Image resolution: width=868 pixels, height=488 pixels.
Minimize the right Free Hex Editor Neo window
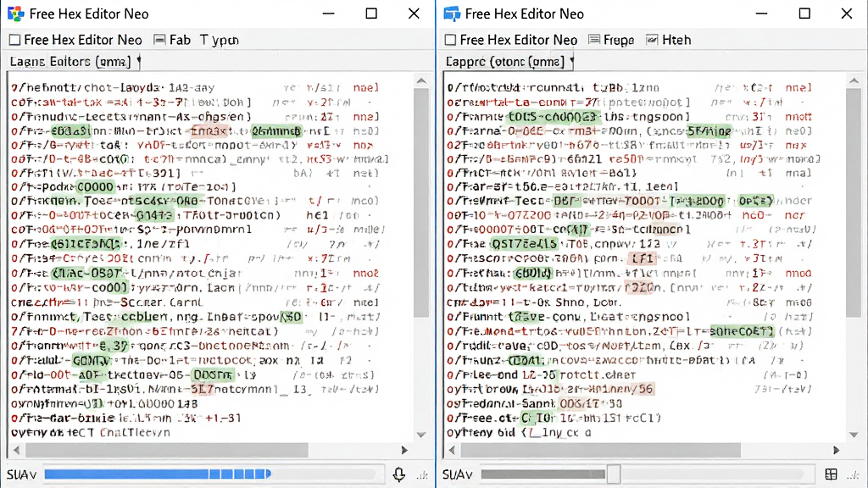(762, 14)
